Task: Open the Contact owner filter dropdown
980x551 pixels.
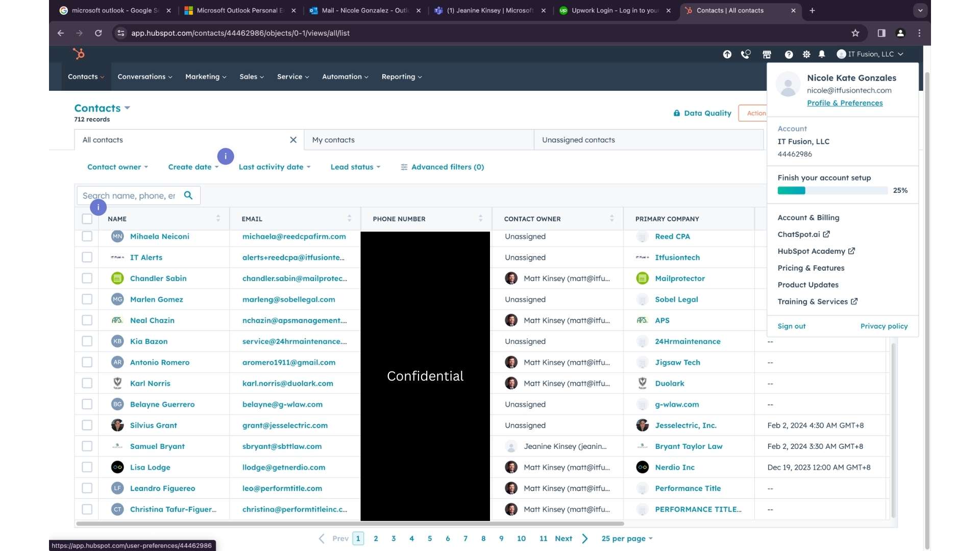Action: [x=117, y=167]
